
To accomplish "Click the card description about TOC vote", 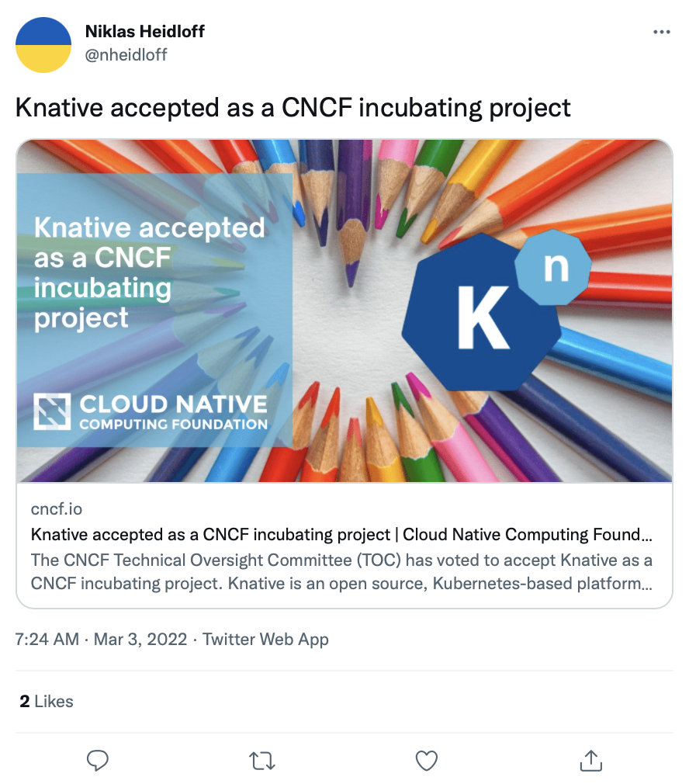I will pos(341,571).
